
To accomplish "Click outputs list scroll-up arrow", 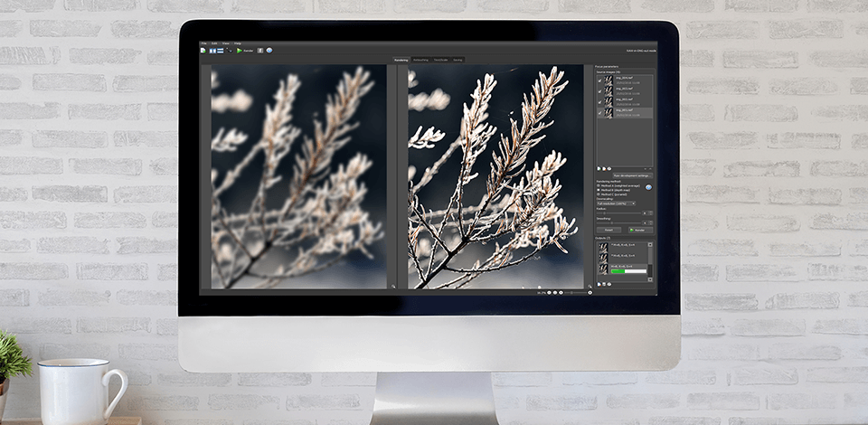I will (650, 244).
